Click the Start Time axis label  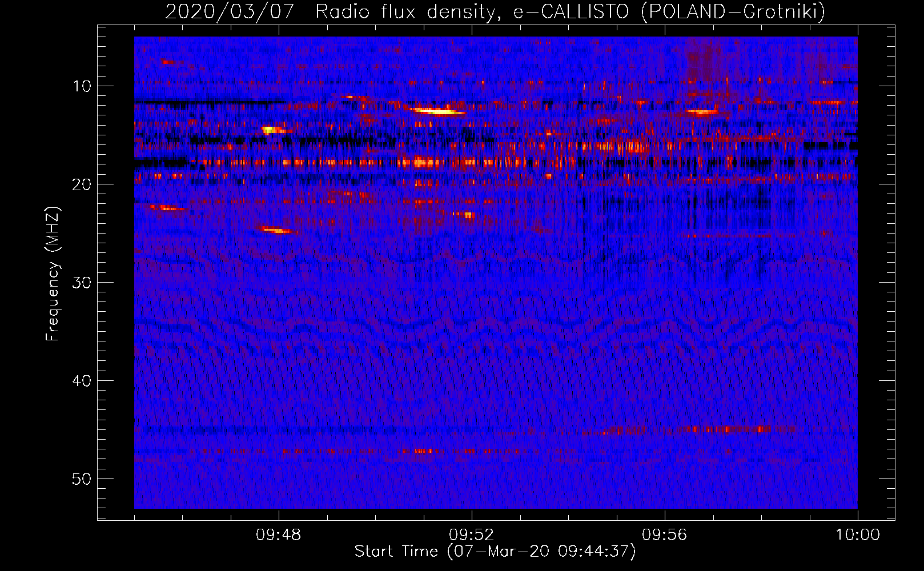[495, 552]
